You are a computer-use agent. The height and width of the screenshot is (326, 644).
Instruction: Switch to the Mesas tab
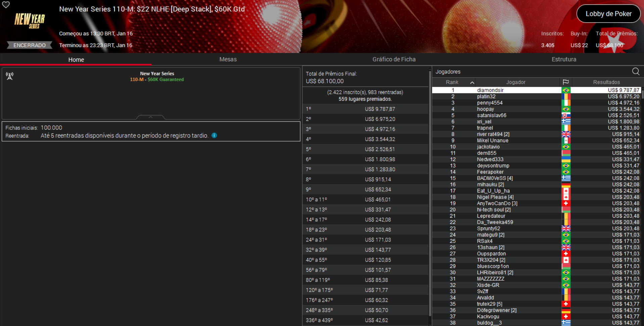(228, 59)
